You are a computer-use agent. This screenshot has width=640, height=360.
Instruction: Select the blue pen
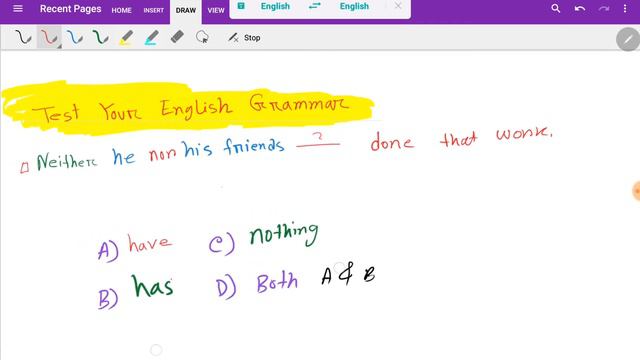pyautogui.click(x=75, y=37)
